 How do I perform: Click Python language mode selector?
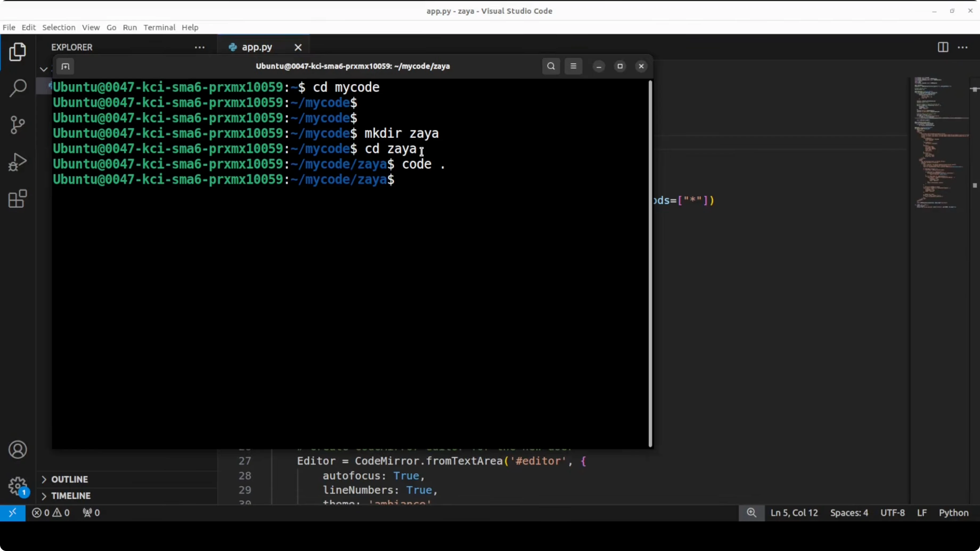pos(953,513)
